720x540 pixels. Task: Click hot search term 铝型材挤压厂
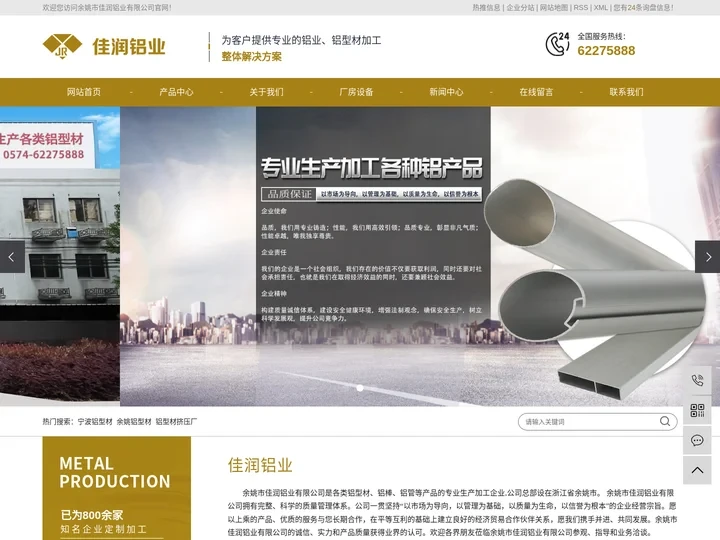(x=176, y=421)
